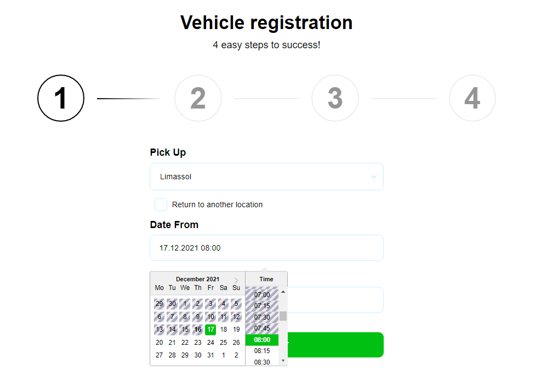Jump to step 2 circle
535x392 pixels.
click(198, 99)
